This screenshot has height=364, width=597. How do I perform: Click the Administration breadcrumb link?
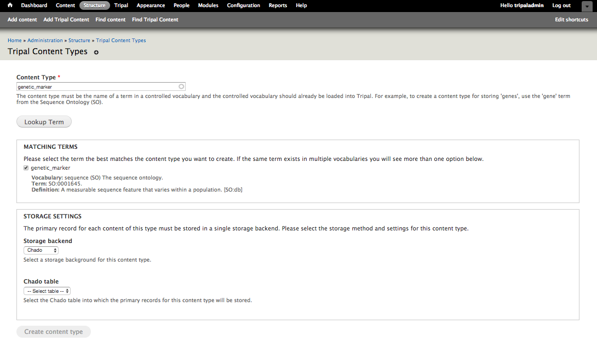pyautogui.click(x=45, y=41)
